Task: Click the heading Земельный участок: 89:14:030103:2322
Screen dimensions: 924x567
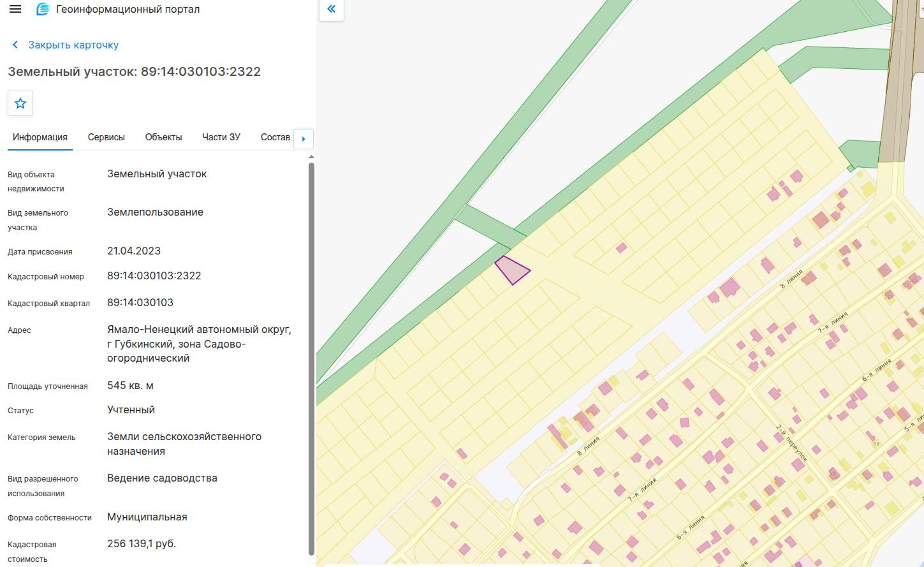Action: pyautogui.click(x=135, y=71)
